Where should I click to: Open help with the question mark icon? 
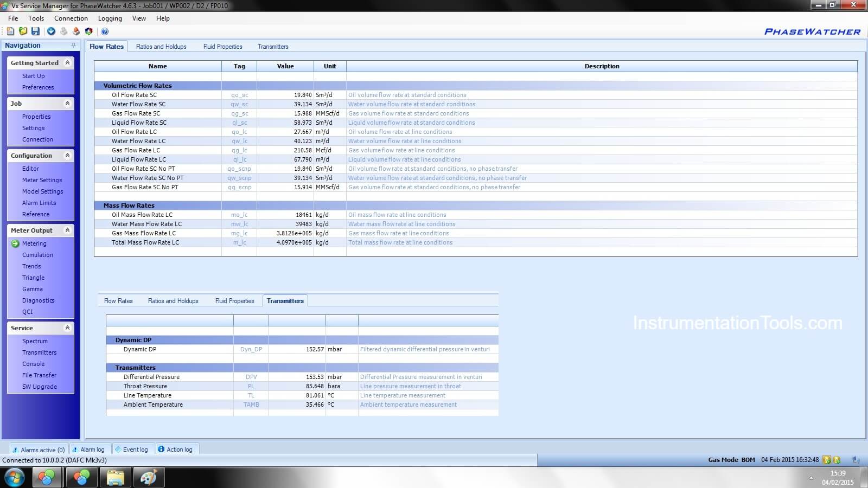(x=105, y=31)
